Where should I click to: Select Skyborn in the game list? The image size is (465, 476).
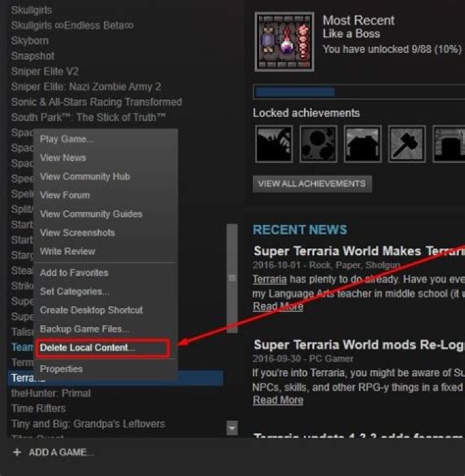(x=30, y=41)
